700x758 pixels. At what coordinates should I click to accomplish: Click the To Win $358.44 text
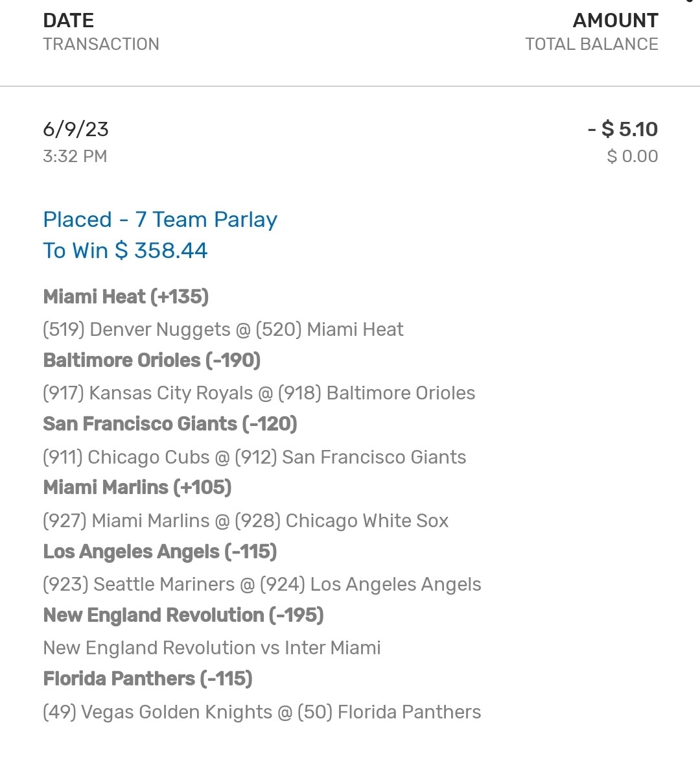coord(125,251)
